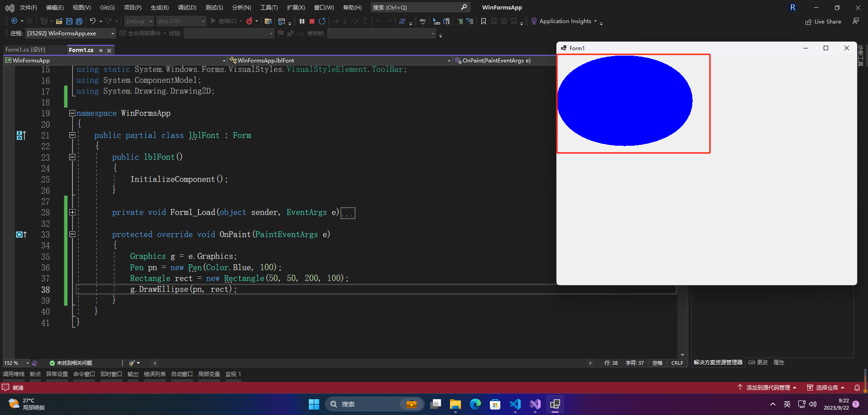The width and height of the screenshot is (868, 415).
Task: Collapse the namespace WinFormsApp region
Action: (x=72, y=113)
